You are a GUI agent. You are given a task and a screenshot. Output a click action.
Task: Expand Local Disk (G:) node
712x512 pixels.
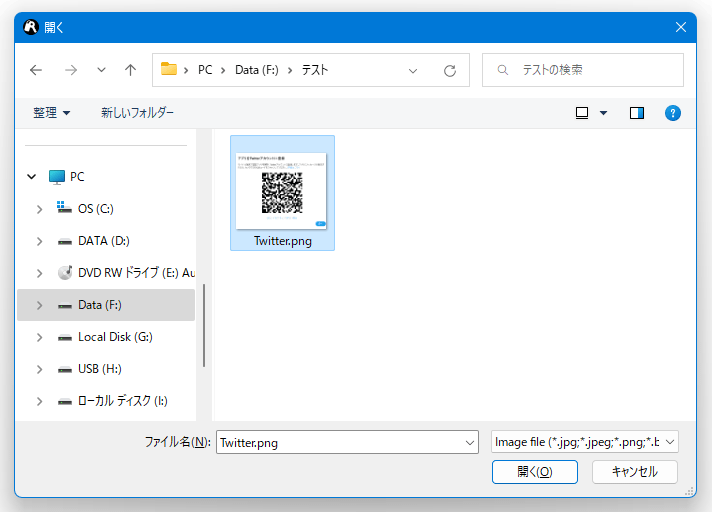(40, 338)
